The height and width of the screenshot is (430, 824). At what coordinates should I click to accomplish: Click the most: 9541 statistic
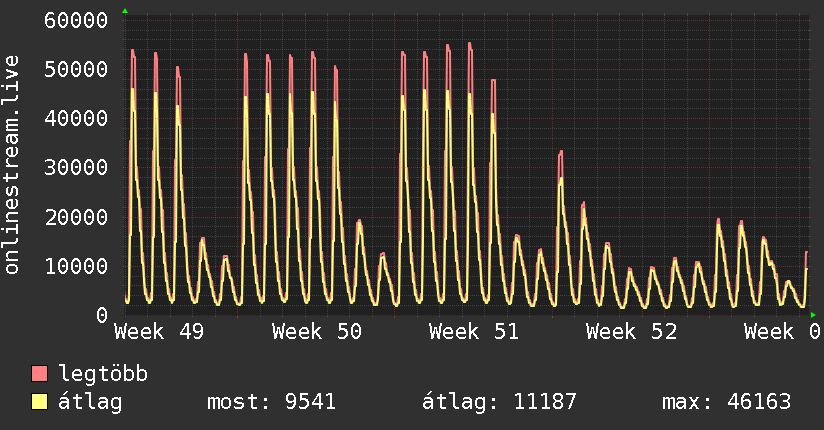[x=271, y=402]
